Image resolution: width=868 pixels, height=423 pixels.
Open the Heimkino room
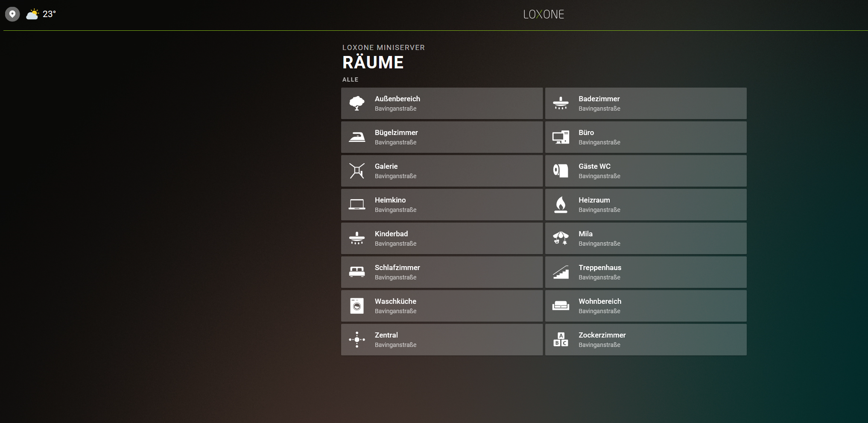(x=442, y=205)
